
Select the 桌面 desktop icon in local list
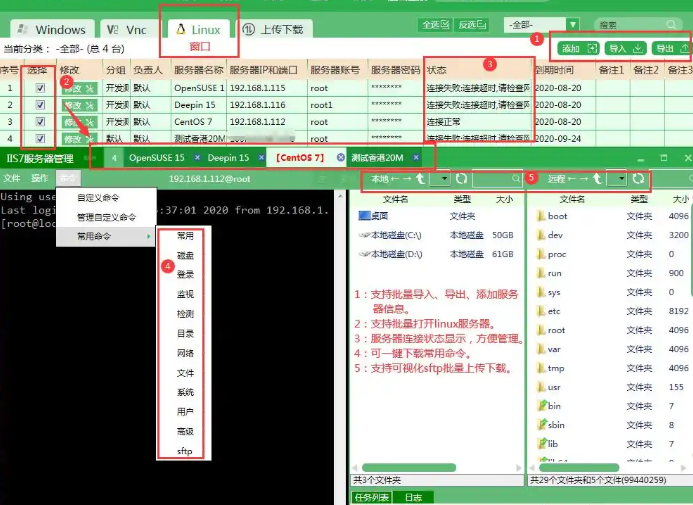365,216
